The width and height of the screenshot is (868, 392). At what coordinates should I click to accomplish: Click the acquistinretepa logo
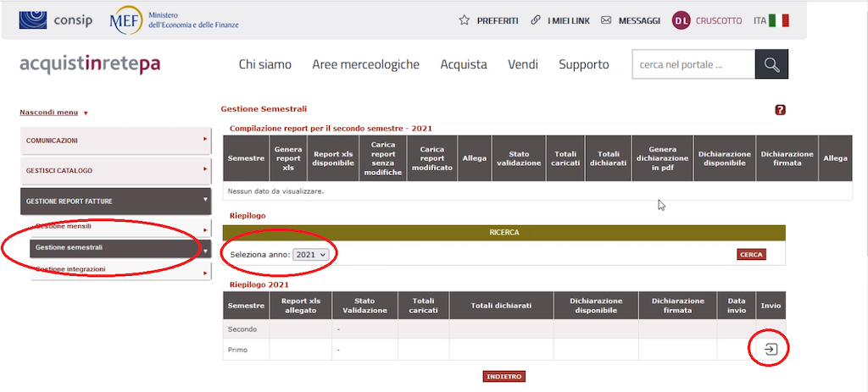click(x=89, y=64)
